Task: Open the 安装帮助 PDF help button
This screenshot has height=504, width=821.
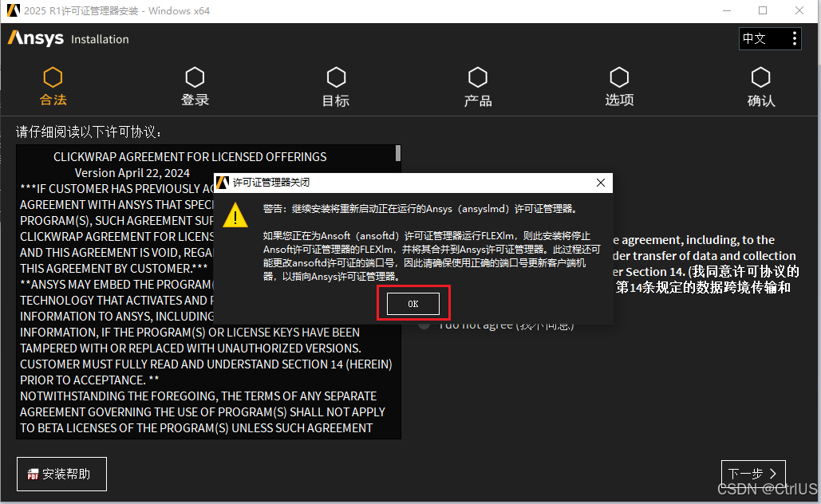Action: [61, 474]
